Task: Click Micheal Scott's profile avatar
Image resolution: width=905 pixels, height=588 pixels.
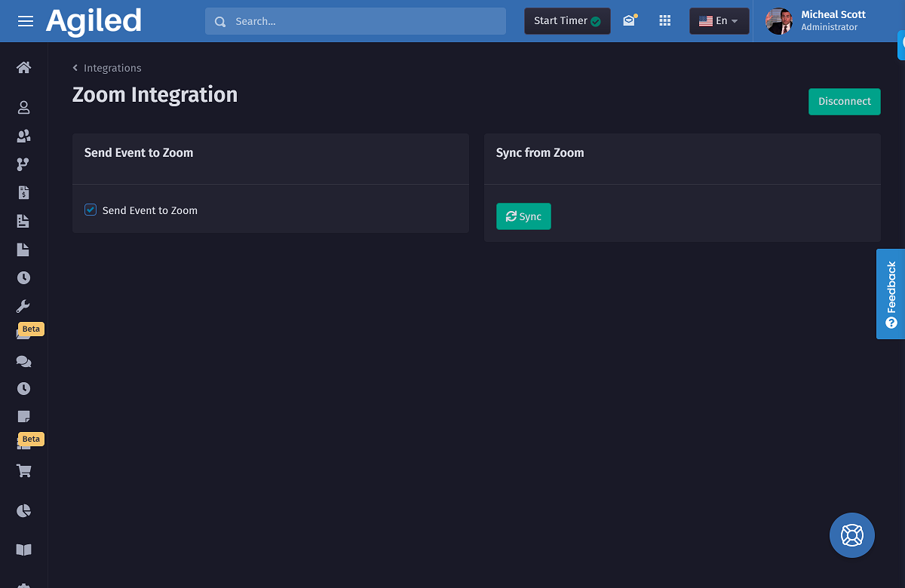Action: coord(779,21)
